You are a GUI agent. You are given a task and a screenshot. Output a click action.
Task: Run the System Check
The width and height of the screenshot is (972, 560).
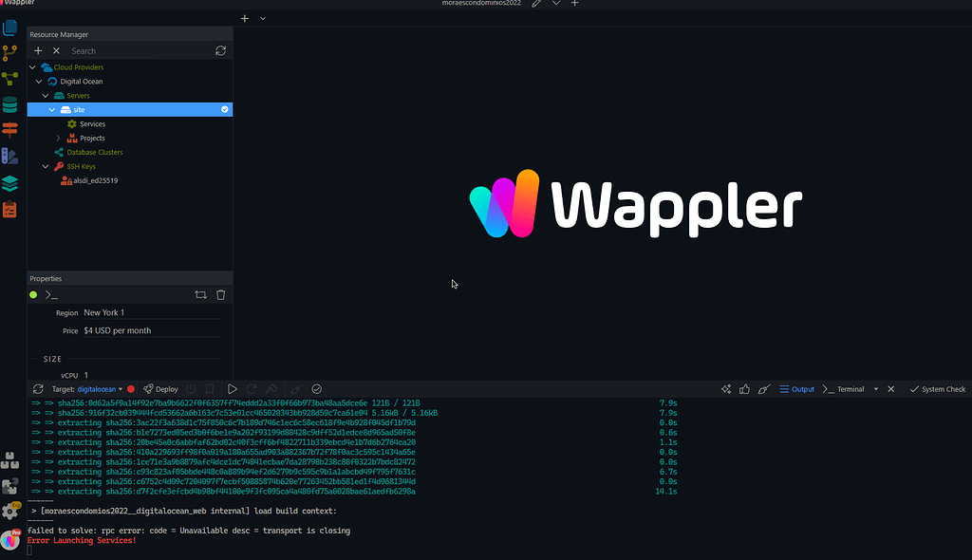937,389
